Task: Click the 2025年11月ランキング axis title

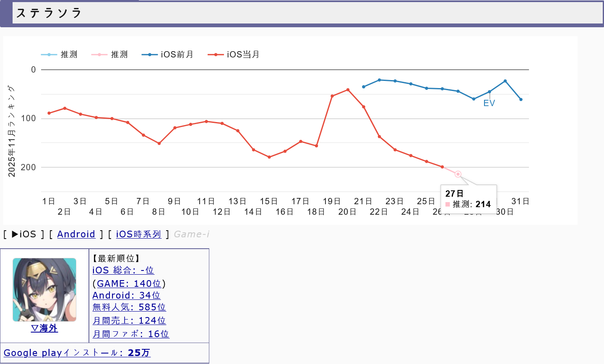Action: pyautogui.click(x=11, y=131)
